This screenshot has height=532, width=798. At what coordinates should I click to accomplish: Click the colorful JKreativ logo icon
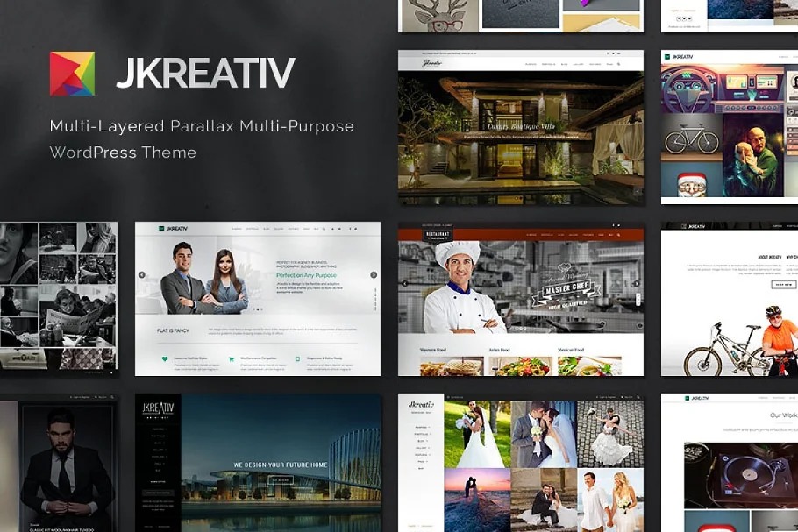point(72,74)
